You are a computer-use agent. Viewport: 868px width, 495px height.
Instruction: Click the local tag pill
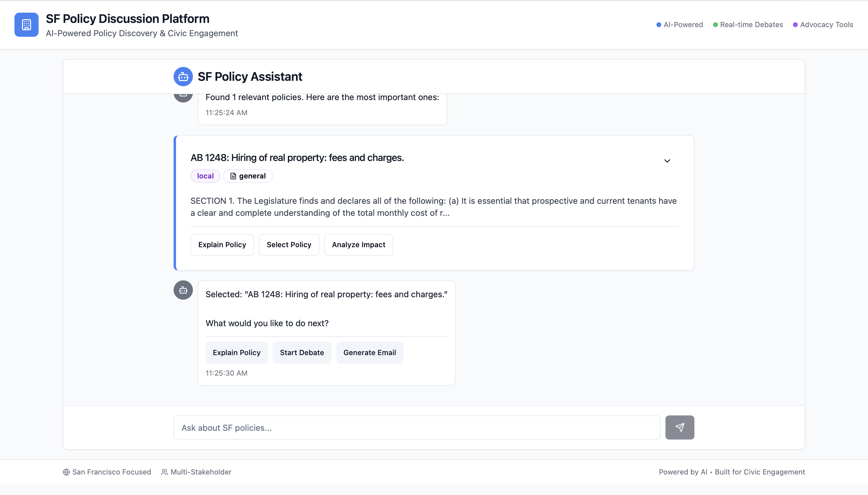point(205,176)
